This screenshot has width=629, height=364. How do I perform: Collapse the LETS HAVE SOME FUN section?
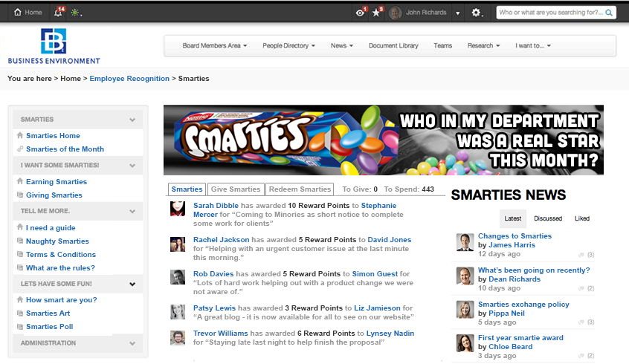(x=132, y=284)
